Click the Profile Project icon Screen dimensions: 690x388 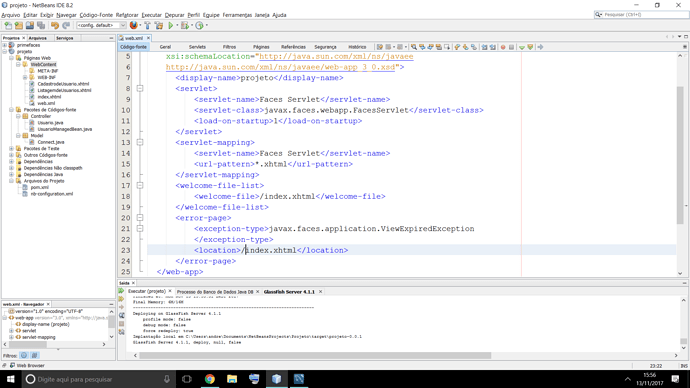click(199, 26)
